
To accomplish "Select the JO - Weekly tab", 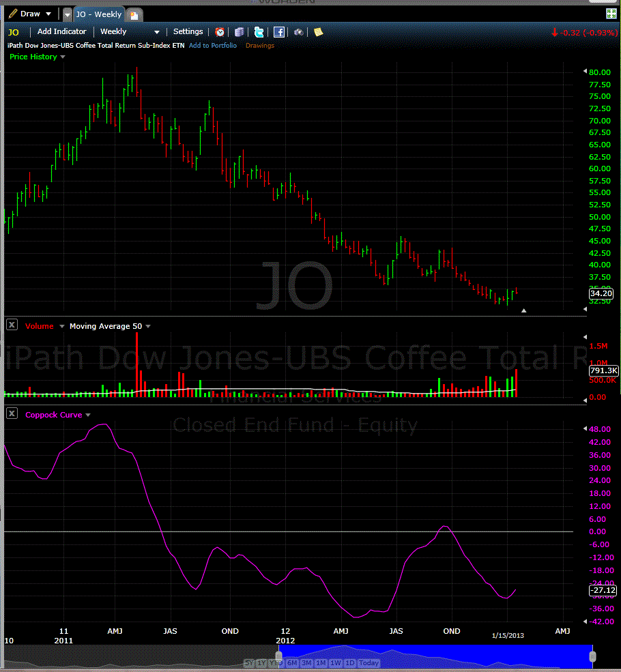I will (x=99, y=14).
